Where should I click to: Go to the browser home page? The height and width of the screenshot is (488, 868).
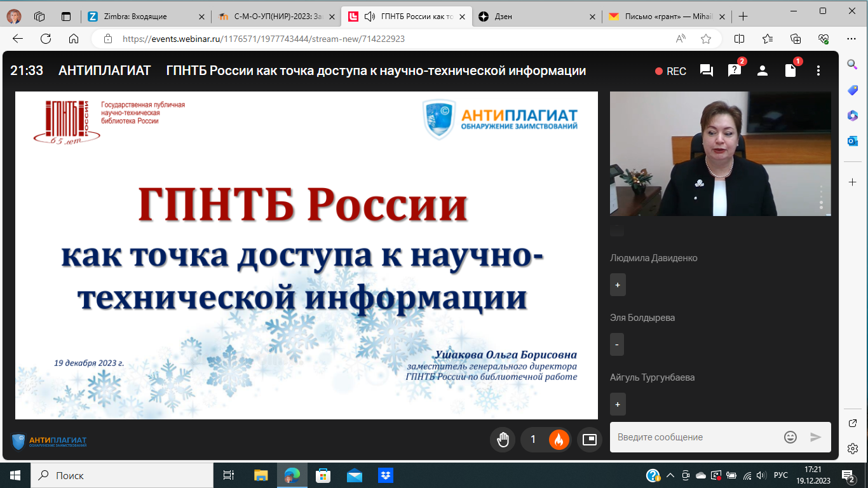tap(74, 39)
